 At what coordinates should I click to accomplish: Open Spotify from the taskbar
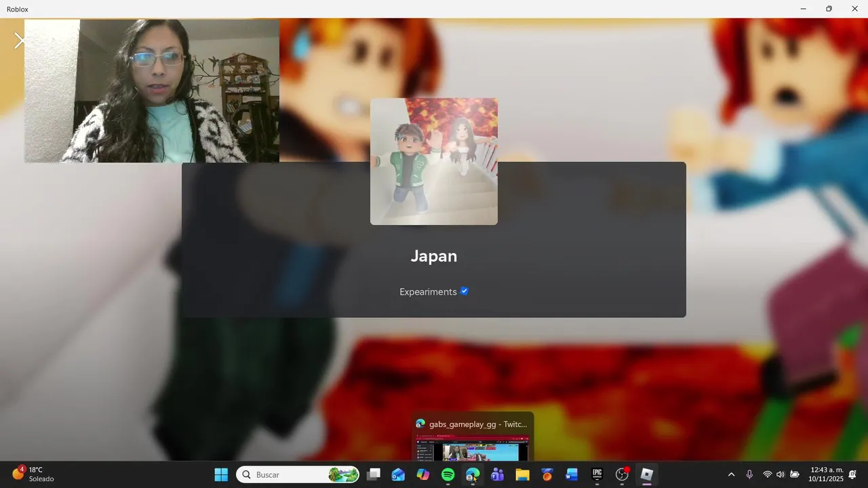coord(448,474)
